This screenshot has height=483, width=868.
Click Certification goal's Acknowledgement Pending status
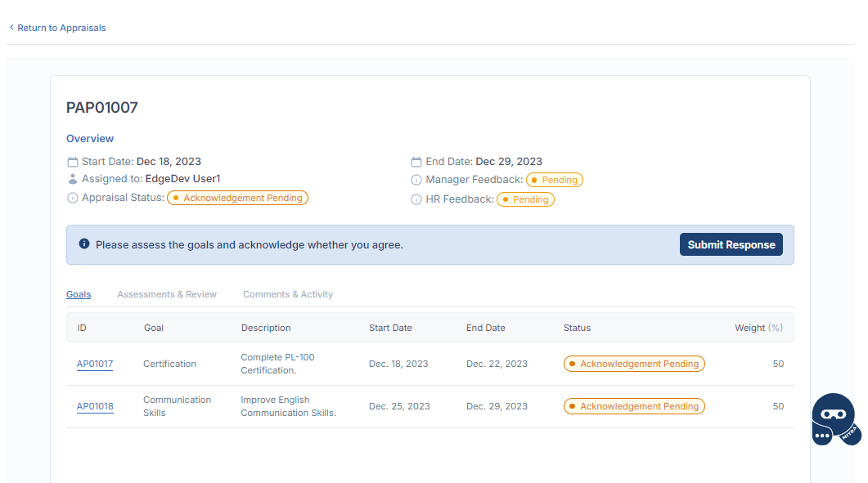(634, 364)
